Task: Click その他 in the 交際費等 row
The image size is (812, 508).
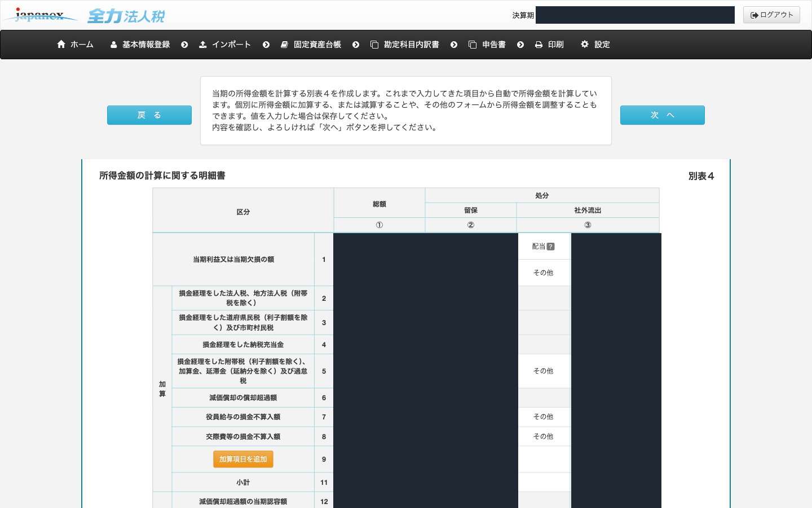Action: pos(544,437)
